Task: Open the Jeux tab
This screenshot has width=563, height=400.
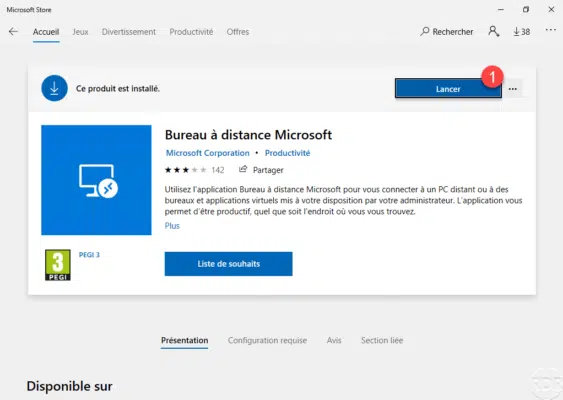Action: 80,32
